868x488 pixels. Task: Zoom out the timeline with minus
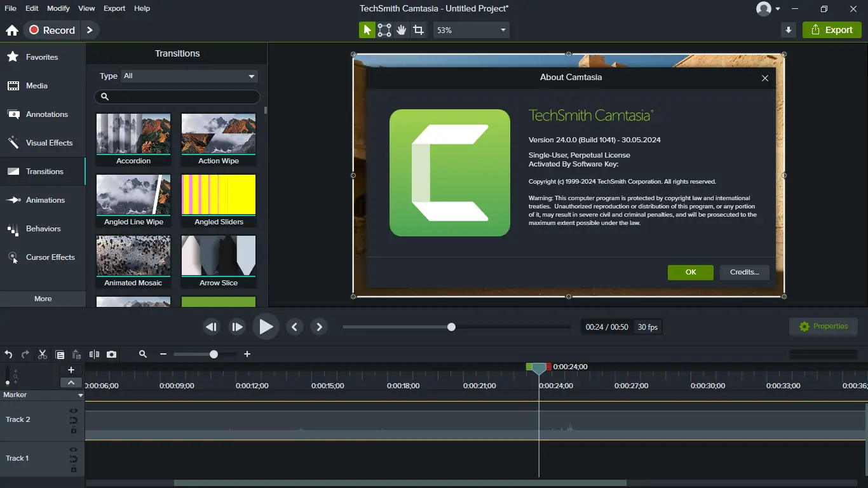point(163,355)
